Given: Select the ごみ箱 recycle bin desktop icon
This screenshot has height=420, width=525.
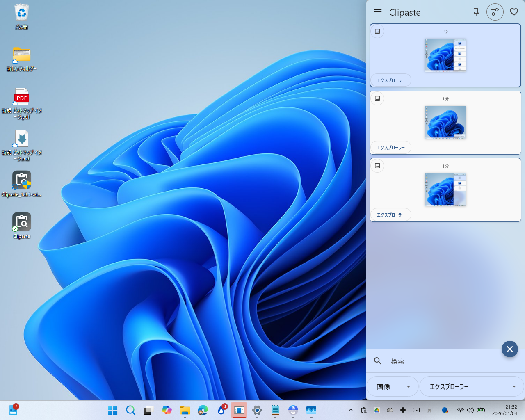Looking at the screenshot, I should tap(21, 17).
